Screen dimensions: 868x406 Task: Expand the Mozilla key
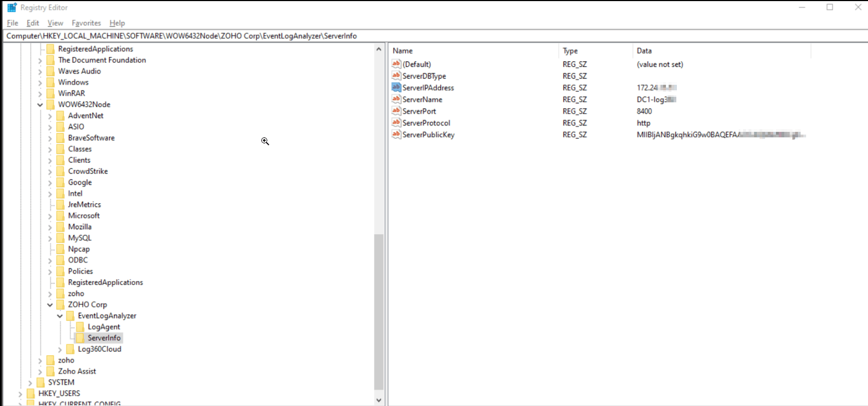pos(50,227)
